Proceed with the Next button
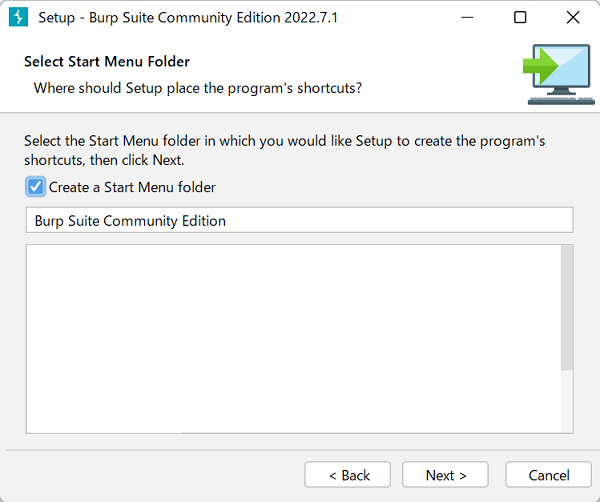Image resolution: width=600 pixels, height=502 pixels. pos(445,475)
